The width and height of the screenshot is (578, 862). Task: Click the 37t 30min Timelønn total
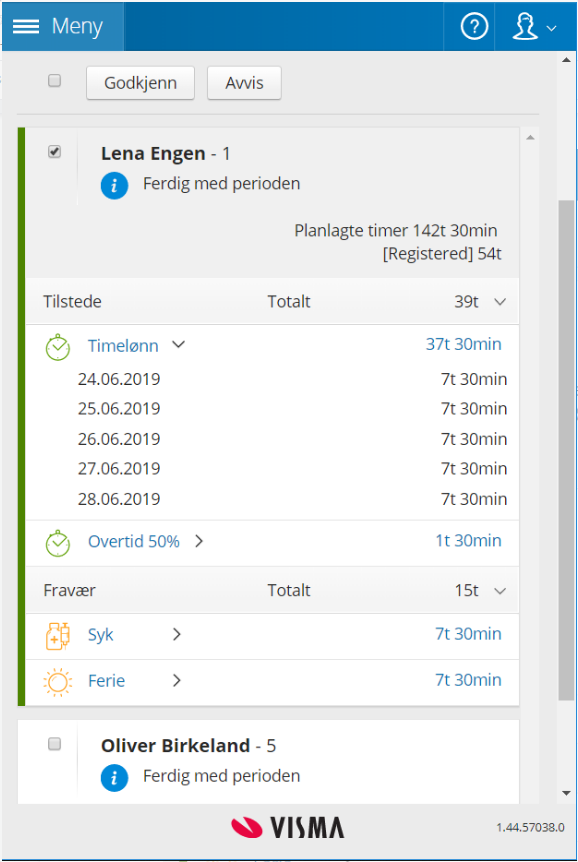(464, 344)
